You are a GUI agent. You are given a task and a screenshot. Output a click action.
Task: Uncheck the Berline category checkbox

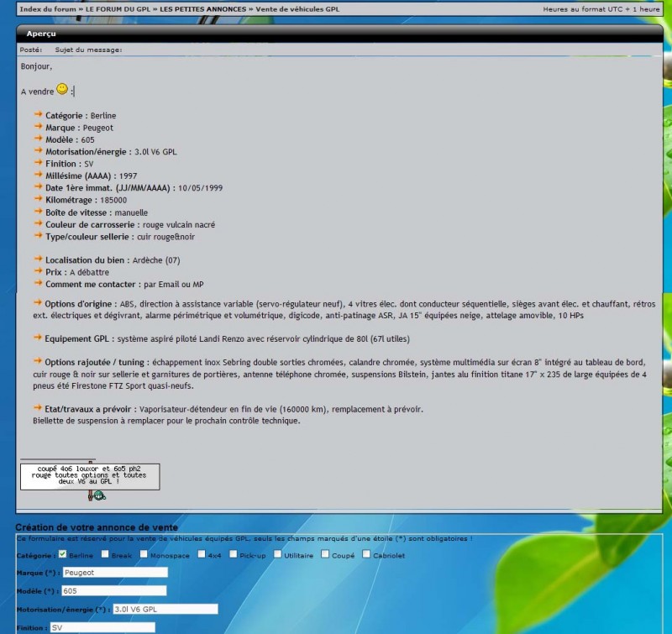pyautogui.click(x=62, y=554)
